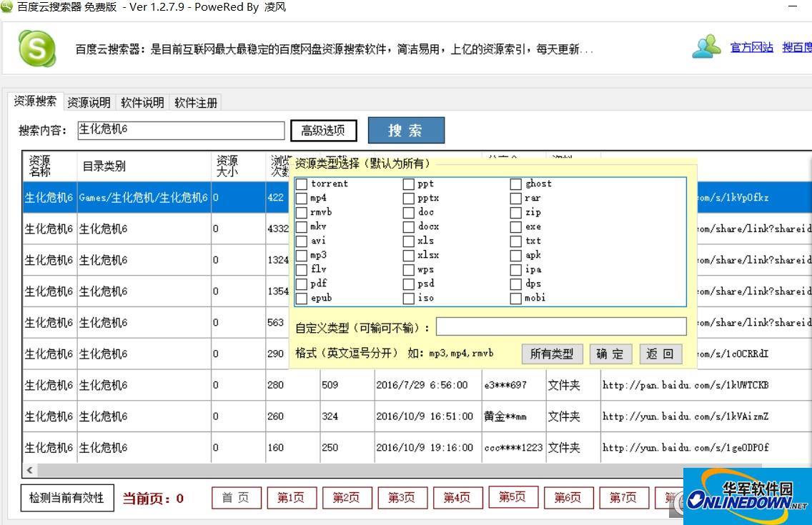
Task: Switch to the 软件注册 tab
Action: (x=194, y=101)
